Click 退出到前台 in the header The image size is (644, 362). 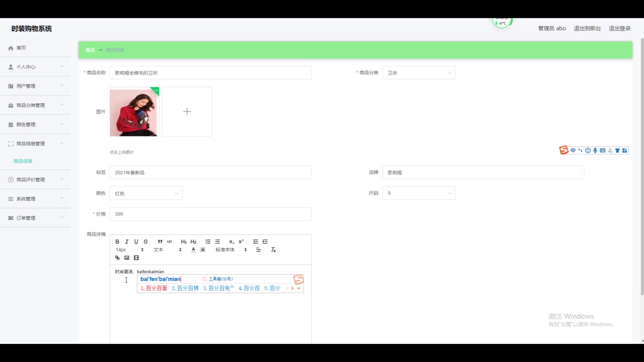pos(587,28)
